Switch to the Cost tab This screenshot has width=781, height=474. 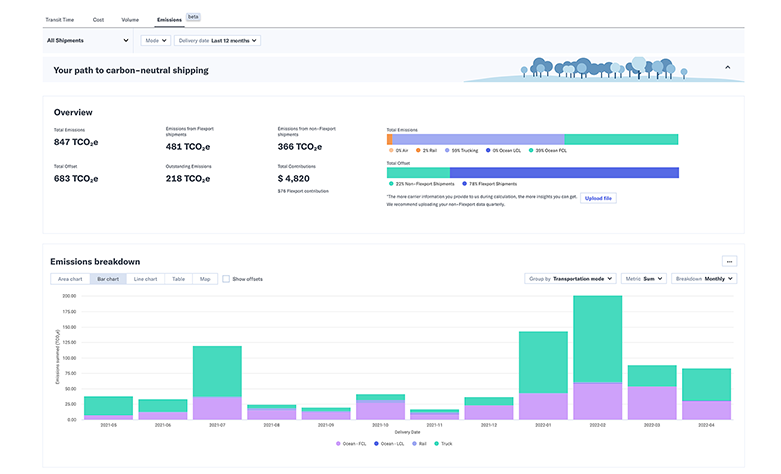click(x=98, y=20)
